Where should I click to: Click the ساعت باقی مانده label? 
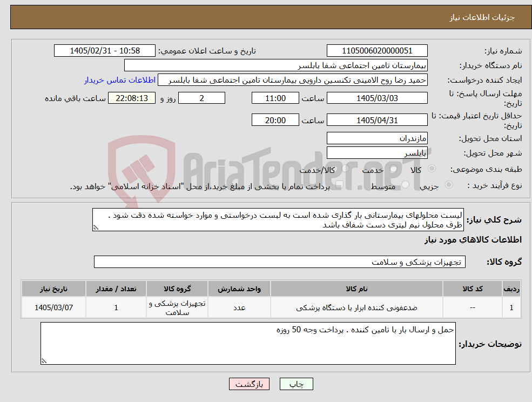pos(75,98)
